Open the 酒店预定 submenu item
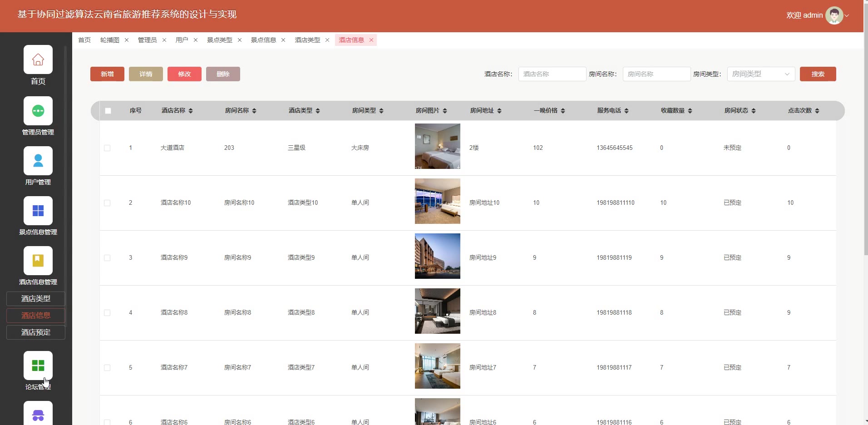 (36, 332)
